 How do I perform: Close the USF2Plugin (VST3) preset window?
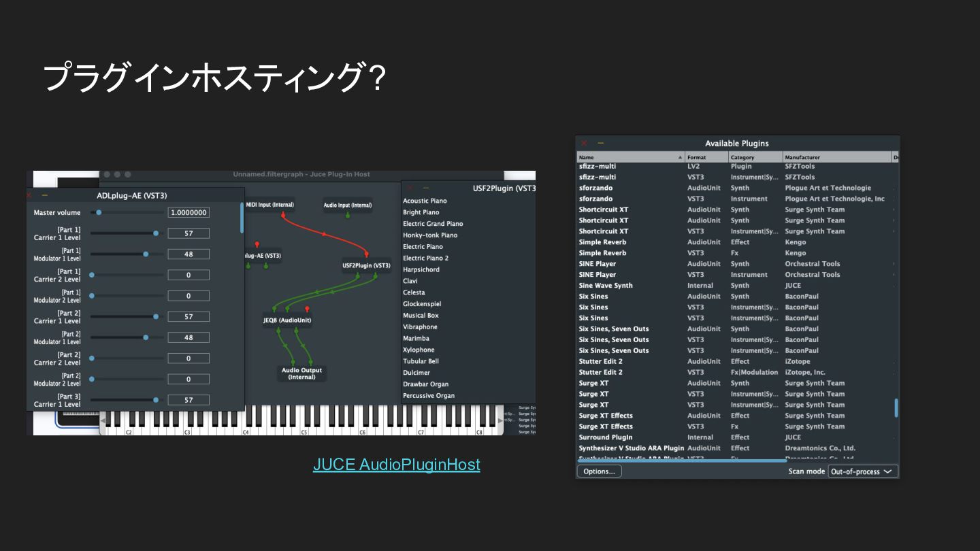click(x=410, y=188)
